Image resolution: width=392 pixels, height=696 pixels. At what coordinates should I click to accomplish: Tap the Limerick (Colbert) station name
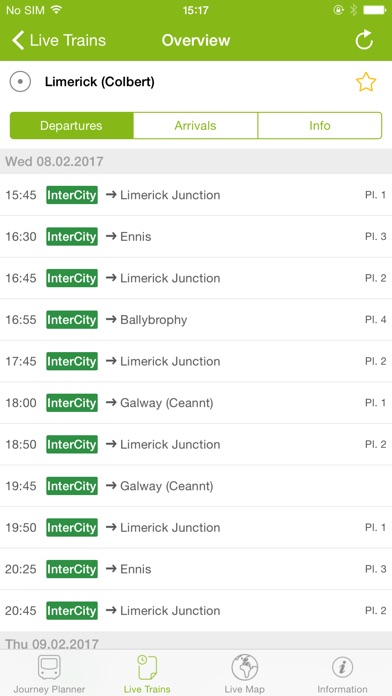(99, 82)
